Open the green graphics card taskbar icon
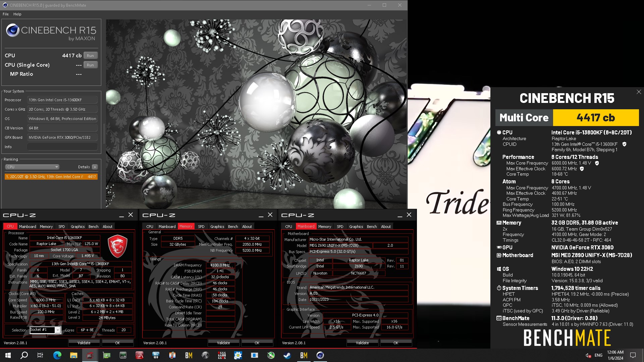Screen dimensions: 644x362 coord(107,355)
